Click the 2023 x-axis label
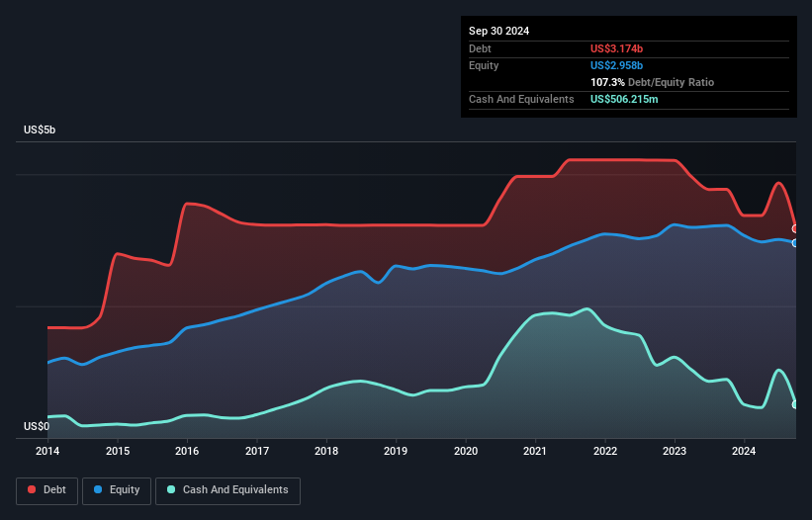812x520 pixels. coord(675,451)
